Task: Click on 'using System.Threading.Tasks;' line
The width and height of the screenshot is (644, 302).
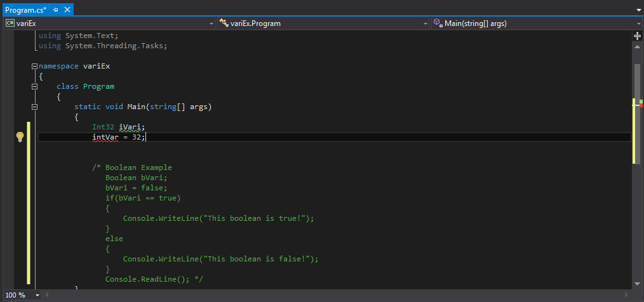Action: [103, 46]
